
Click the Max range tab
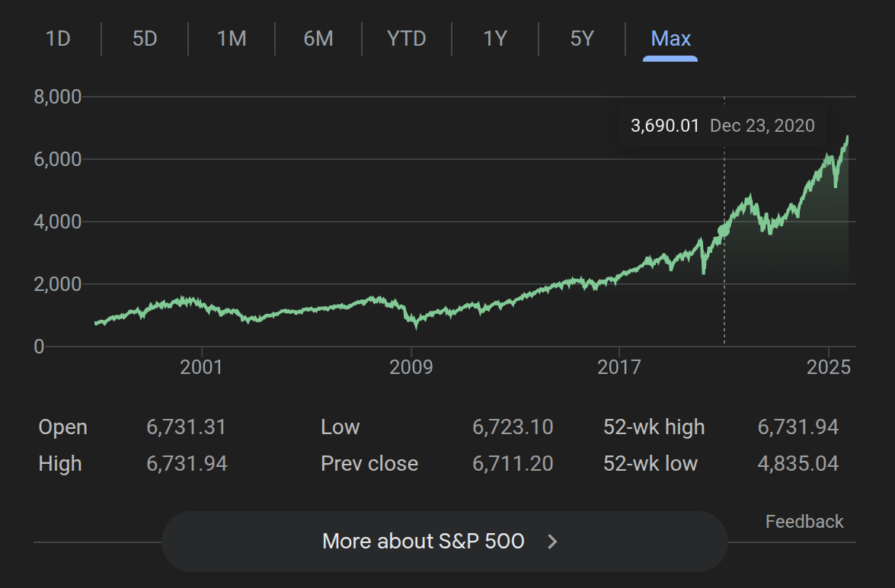click(x=670, y=38)
